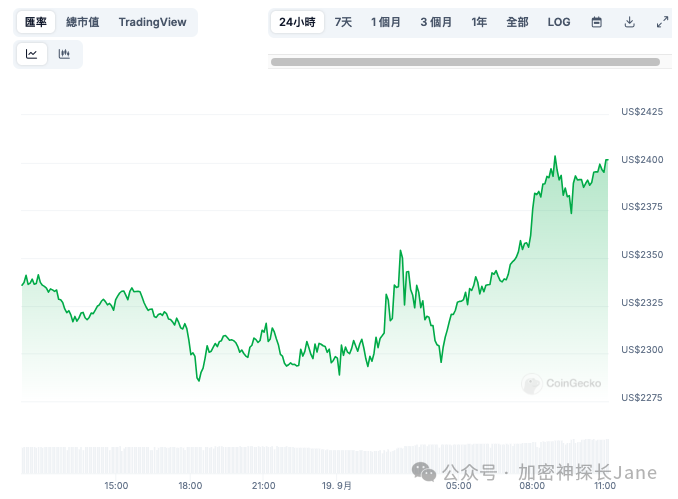Select the 全部 all-time range

[517, 22]
